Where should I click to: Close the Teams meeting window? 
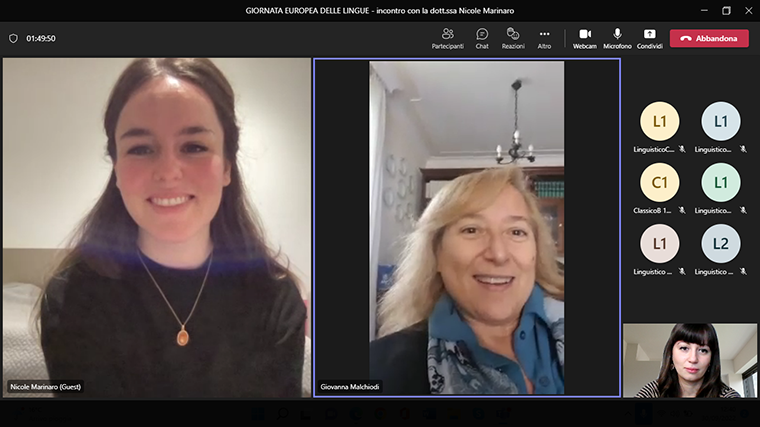coord(748,11)
